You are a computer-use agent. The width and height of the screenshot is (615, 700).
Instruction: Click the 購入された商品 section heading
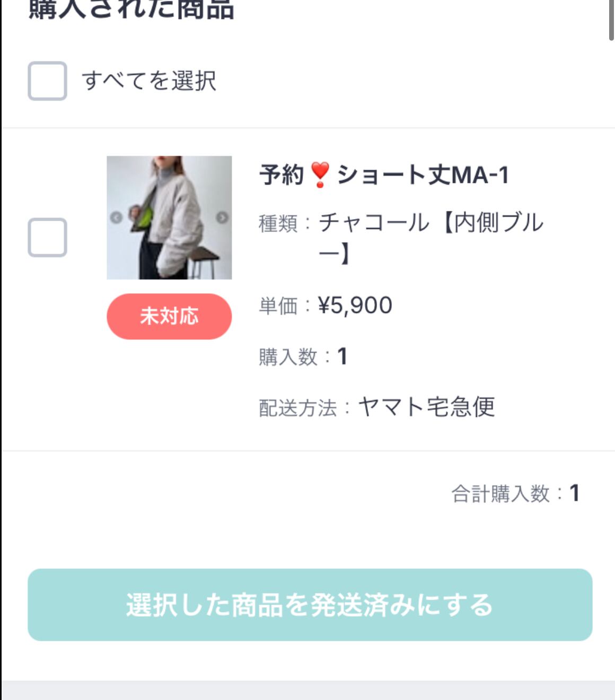(x=131, y=10)
